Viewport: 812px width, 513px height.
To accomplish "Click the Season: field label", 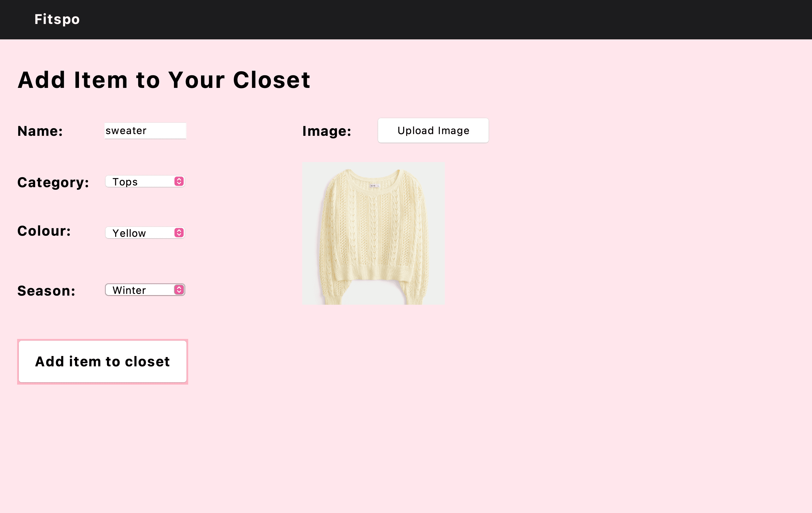I will point(46,291).
